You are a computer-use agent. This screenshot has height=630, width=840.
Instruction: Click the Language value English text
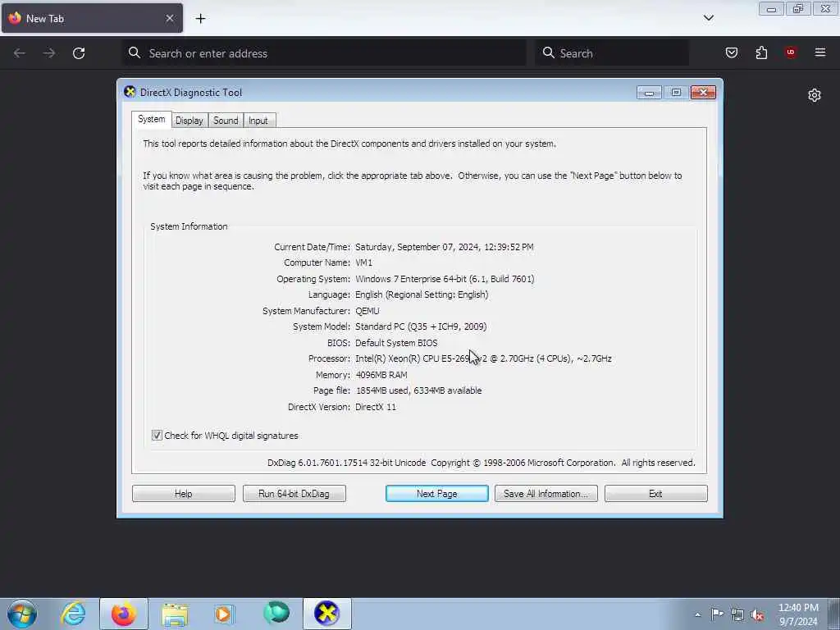tap(422, 294)
